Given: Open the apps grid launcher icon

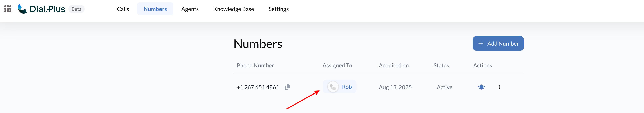Looking at the screenshot, I should click(8, 9).
